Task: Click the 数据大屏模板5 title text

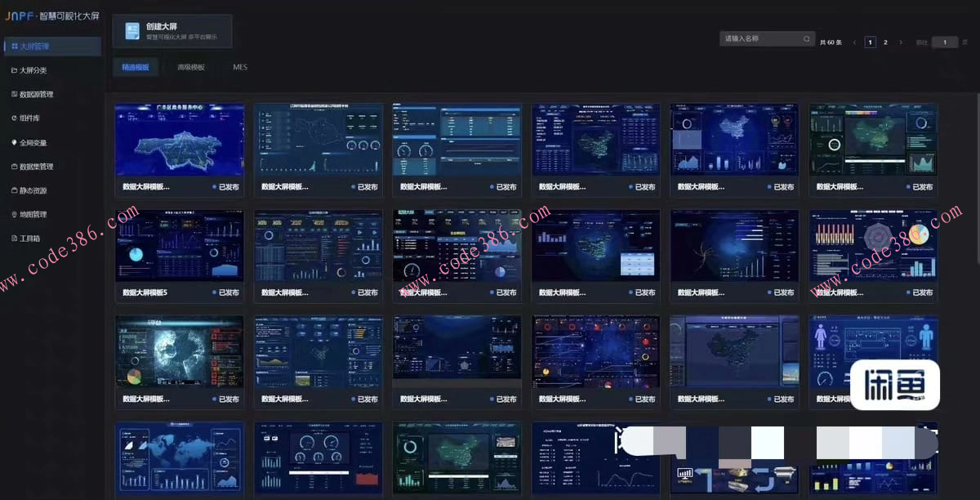Action: point(145,292)
